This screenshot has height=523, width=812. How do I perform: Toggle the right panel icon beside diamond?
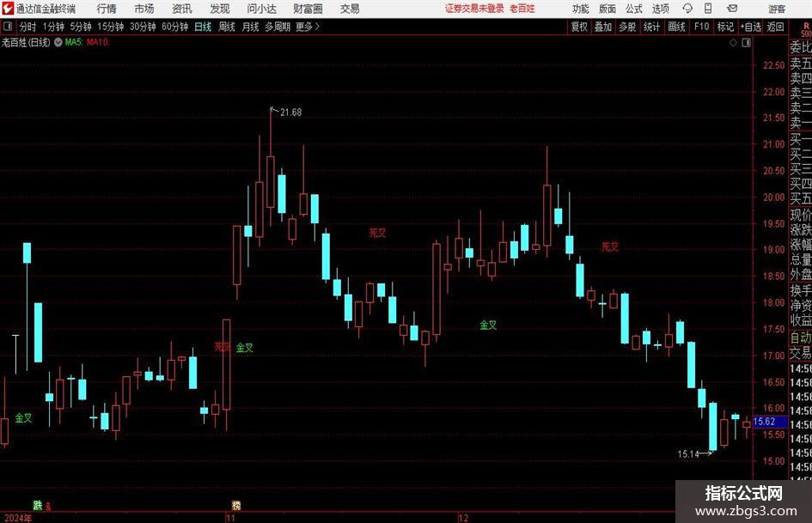pyautogui.click(x=746, y=42)
